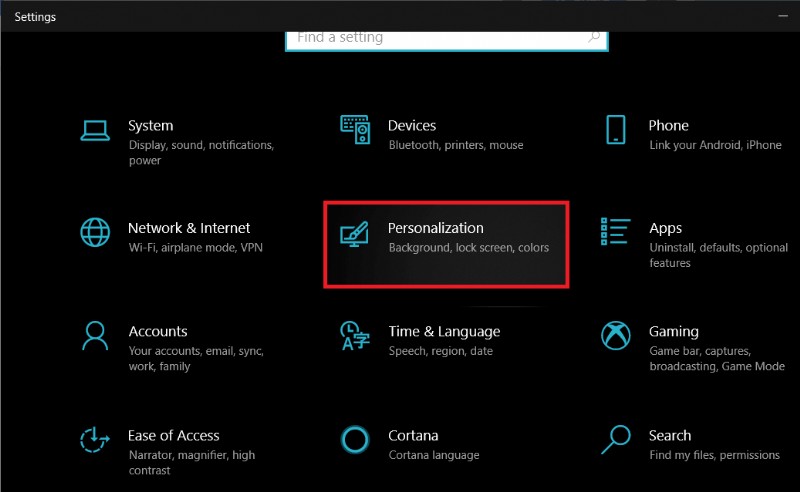Click the Gaming Xbox icon

(615, 335)
